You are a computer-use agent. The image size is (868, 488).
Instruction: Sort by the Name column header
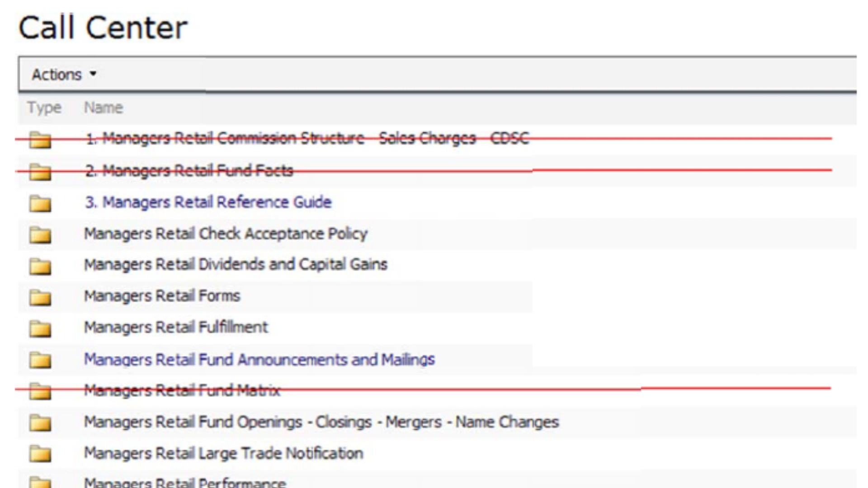104,108
